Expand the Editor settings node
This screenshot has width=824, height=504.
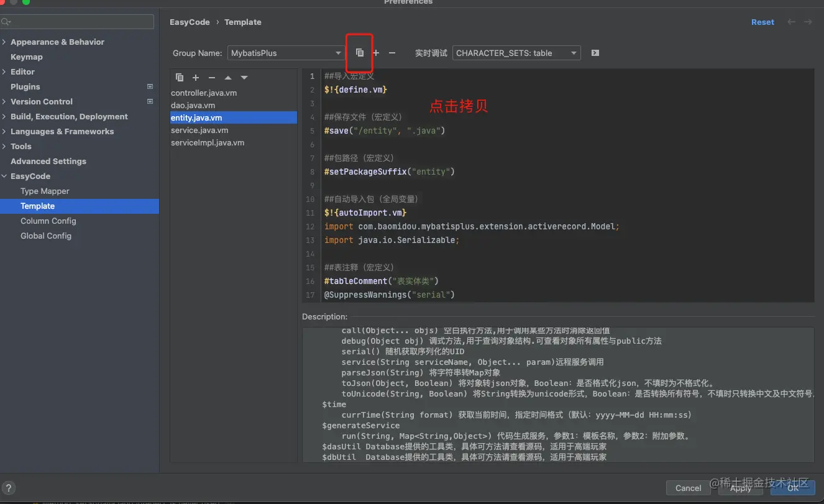coord(5,72)
